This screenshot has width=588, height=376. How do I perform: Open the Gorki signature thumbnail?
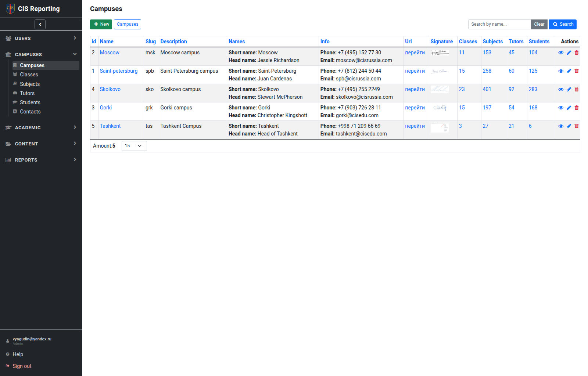440,108
